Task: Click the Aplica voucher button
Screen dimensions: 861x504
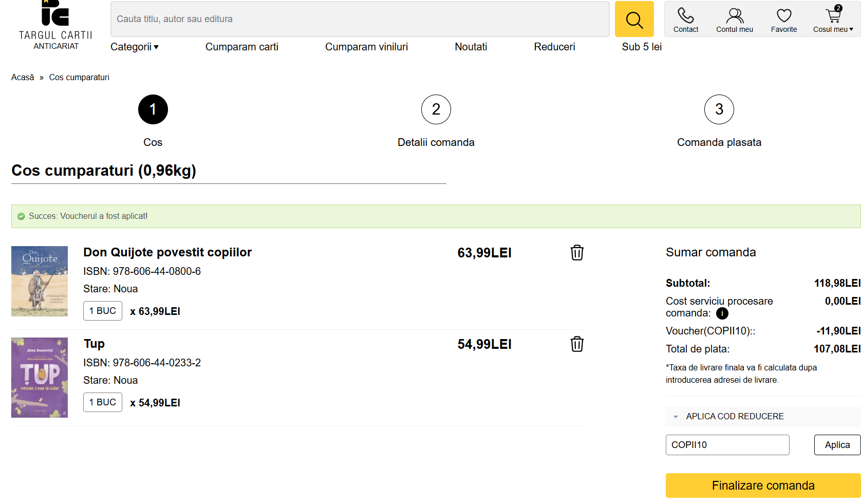Action: click(x=837, y=445)
